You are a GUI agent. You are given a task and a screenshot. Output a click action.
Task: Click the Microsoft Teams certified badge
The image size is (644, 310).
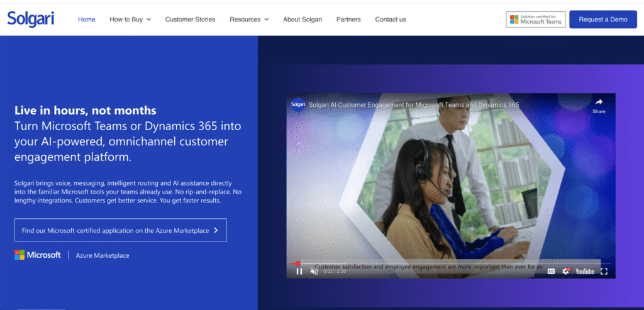536,19
